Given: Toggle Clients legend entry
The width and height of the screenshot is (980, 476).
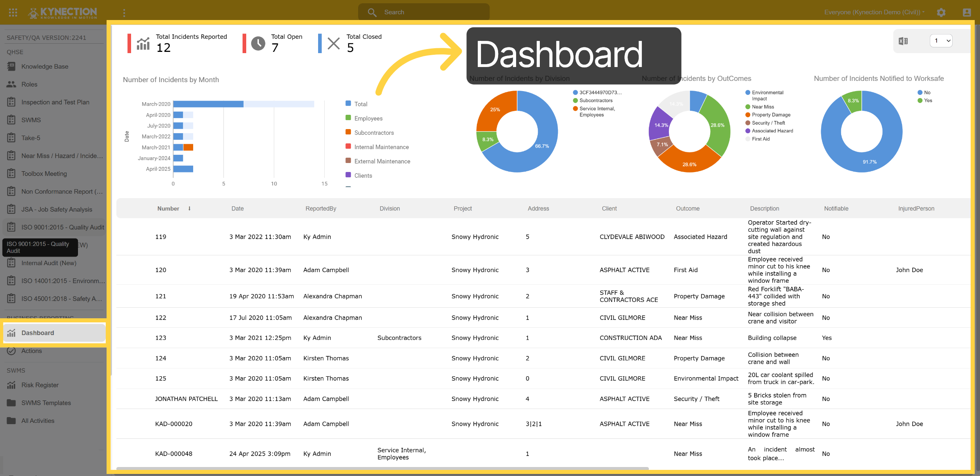Looking at the screenshot, I should point(359,176).
